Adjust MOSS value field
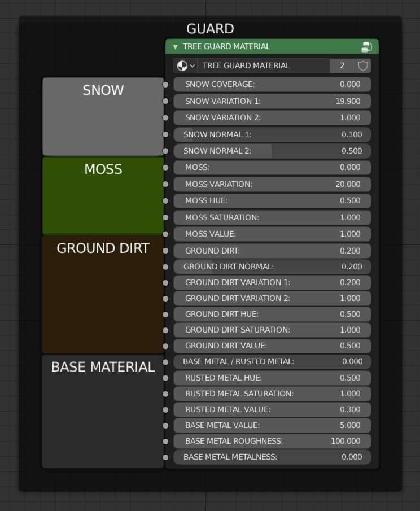 pyautogui.click(x=272, y=168)
